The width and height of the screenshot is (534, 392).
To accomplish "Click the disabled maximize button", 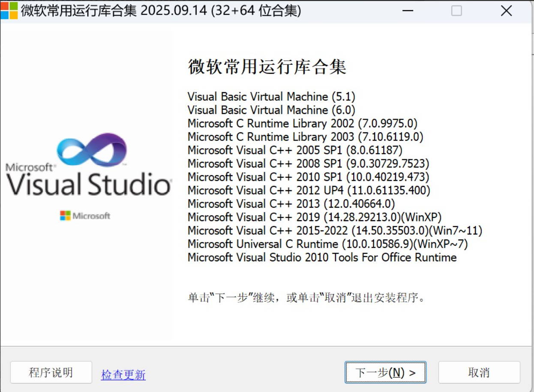I will (456, 11).
